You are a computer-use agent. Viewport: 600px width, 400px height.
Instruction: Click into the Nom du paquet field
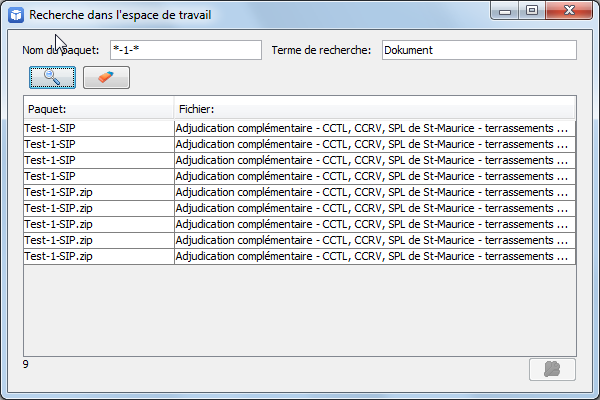pos(186,50)
